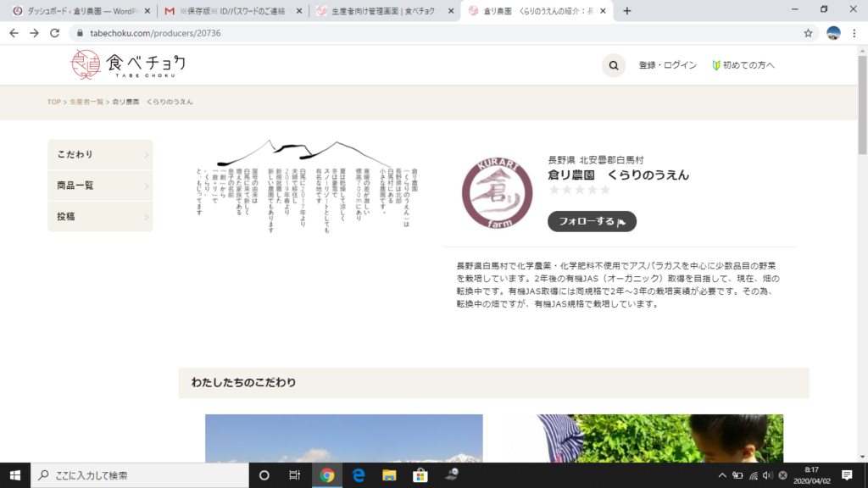868x488 pixels.
Task: Click the browser forward arrow
Action: coord(34,33)
